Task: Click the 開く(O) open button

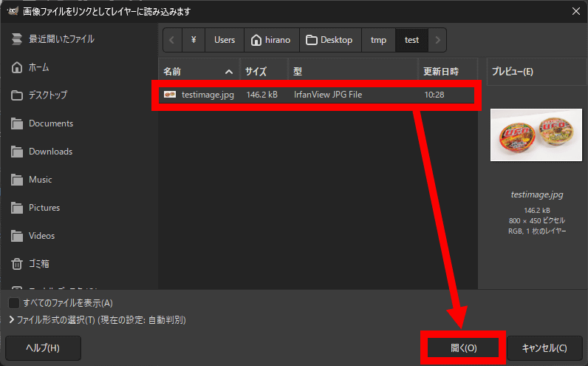Action: point(463,348)
